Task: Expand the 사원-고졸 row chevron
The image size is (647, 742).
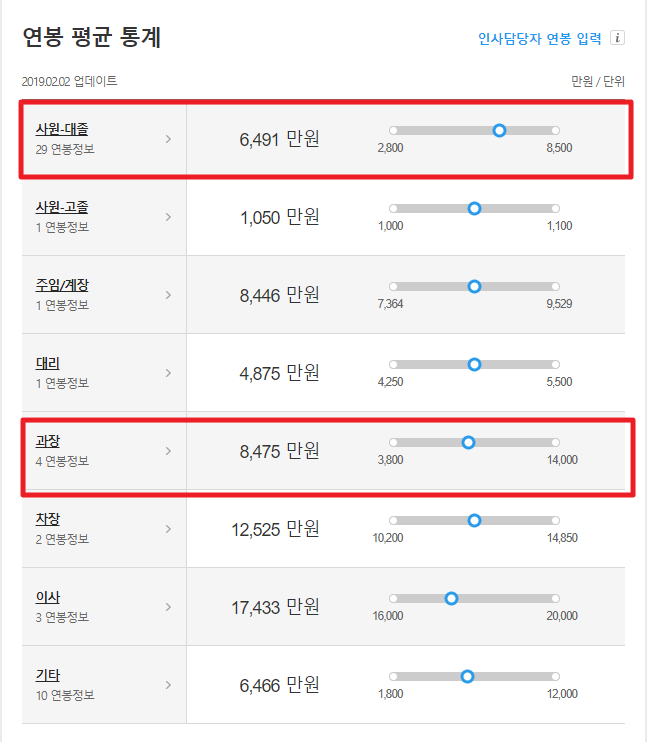Action: click(x=168, y=217)
